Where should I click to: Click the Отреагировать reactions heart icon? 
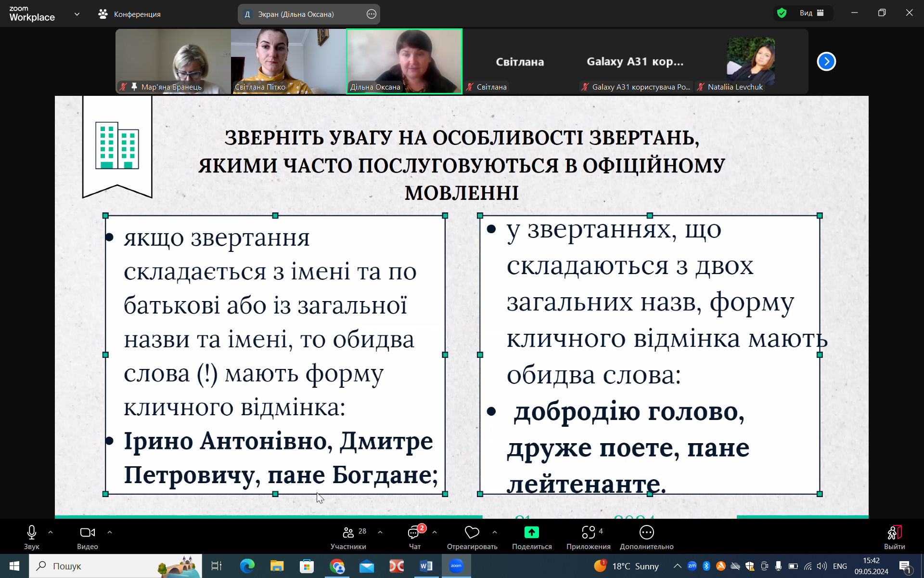pos(472,532)
